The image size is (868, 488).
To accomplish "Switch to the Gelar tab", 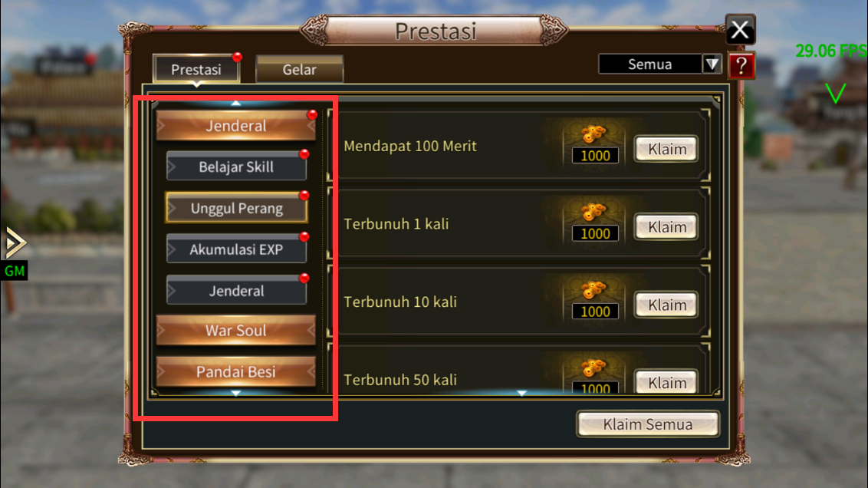I will click(x=300, y=69).
